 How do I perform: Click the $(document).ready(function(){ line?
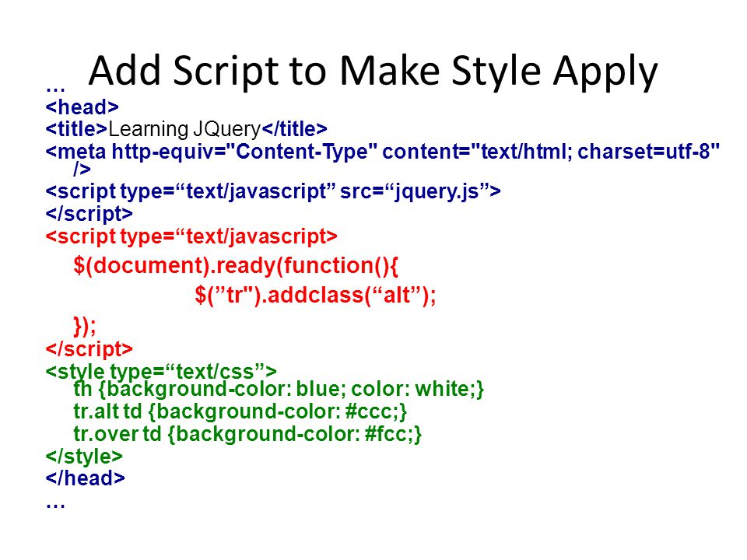click(236, 266)
